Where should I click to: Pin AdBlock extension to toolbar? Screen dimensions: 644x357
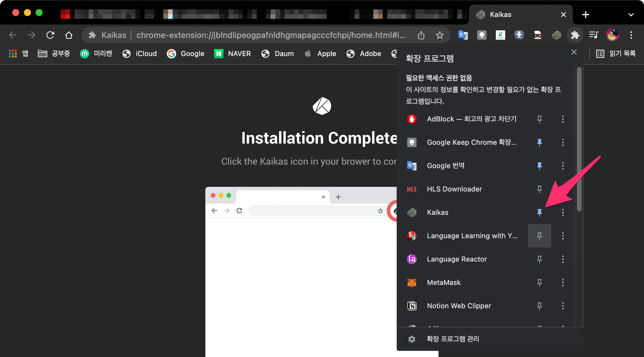coord(539,119)
